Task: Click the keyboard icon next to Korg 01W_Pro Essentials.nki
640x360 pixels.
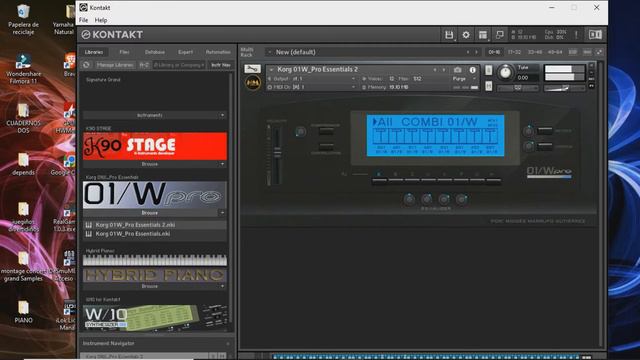Action: (x=89, y=234)
